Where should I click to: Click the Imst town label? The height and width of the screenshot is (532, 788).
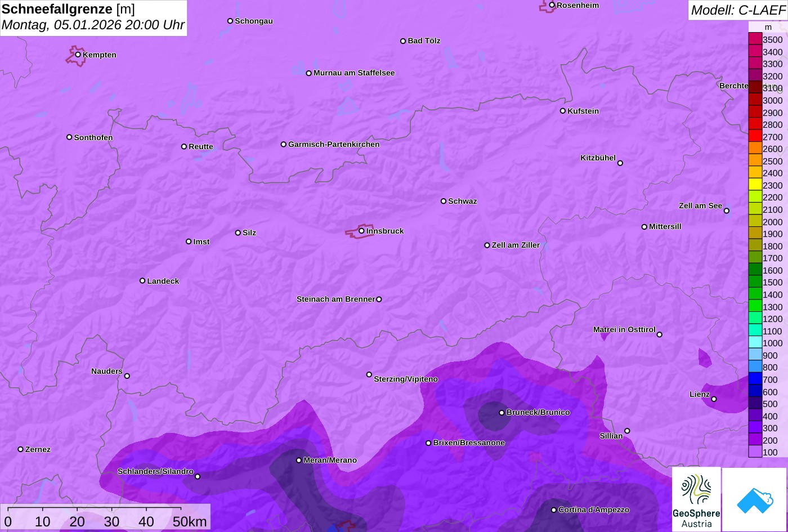[202, 242]
